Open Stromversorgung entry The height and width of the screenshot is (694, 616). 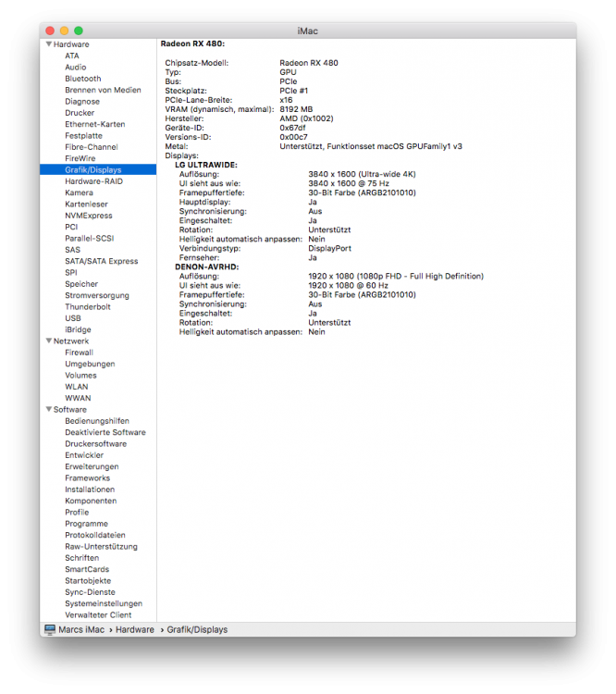97,295
